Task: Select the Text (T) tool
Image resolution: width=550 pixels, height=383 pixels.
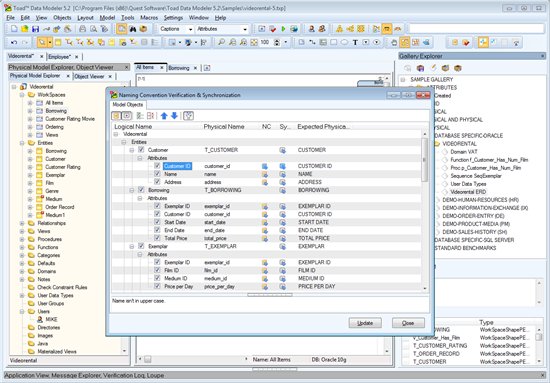Action: point(355,42)
